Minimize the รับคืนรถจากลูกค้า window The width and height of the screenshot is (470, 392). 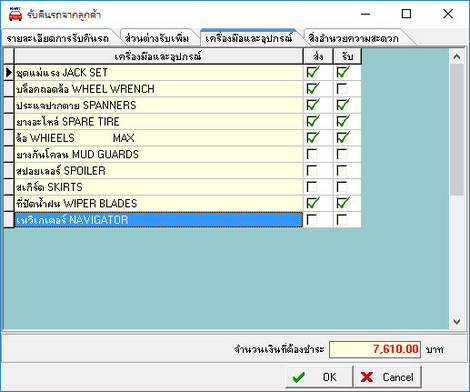pyautogui.click(x=365, y=14)
